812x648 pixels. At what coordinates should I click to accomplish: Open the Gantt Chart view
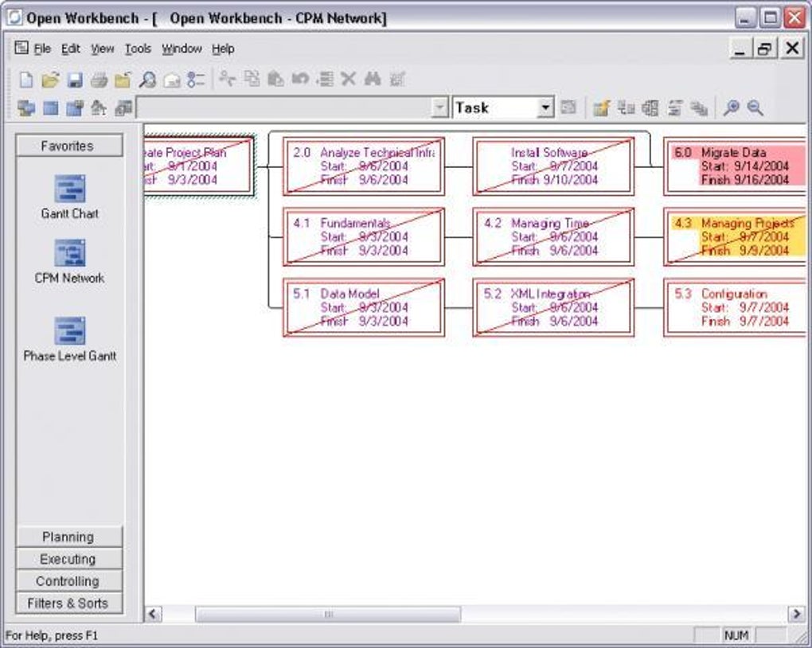(x=69, y=197)
